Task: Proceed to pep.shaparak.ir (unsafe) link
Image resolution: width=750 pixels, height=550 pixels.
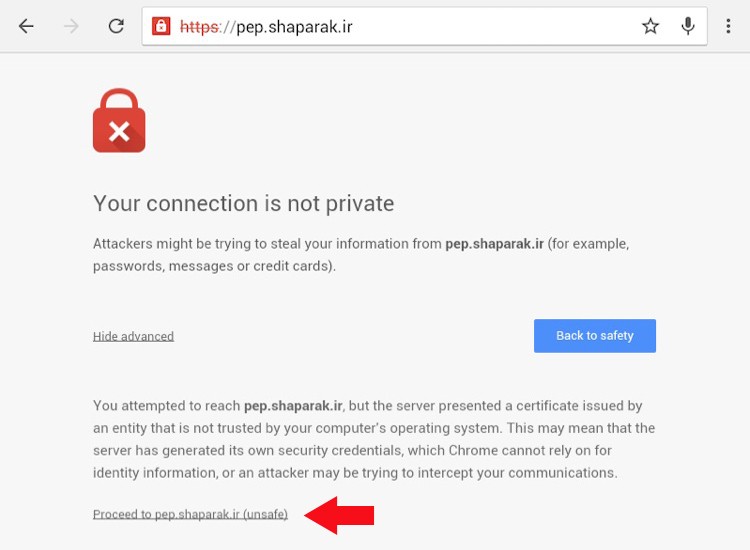Action: pyautogui.click(x=190, y=514)
